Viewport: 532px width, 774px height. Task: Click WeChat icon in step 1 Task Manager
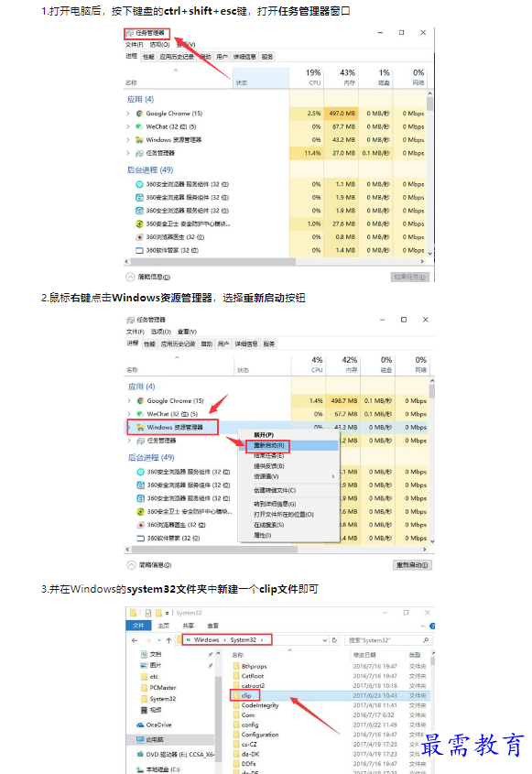[x=140, y=126]
